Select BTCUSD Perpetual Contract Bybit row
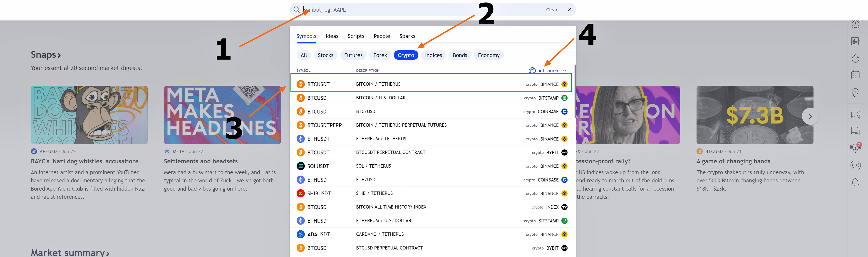Viewport: 868px width, 257px height. (x=432, y=248)
